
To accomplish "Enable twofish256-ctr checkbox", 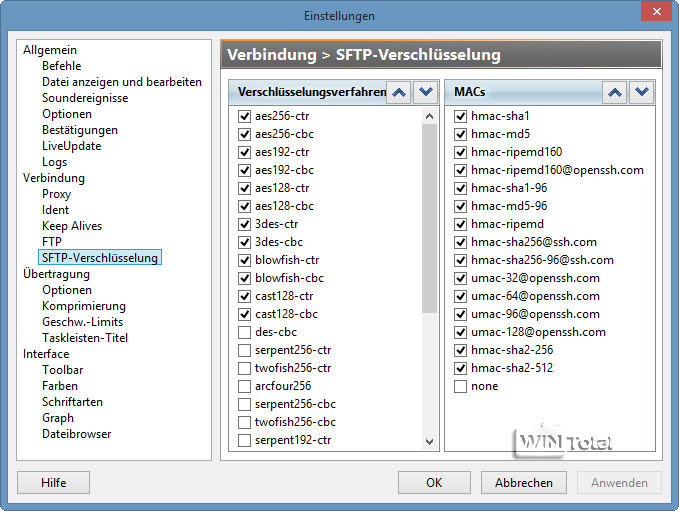I will point(244,368).
